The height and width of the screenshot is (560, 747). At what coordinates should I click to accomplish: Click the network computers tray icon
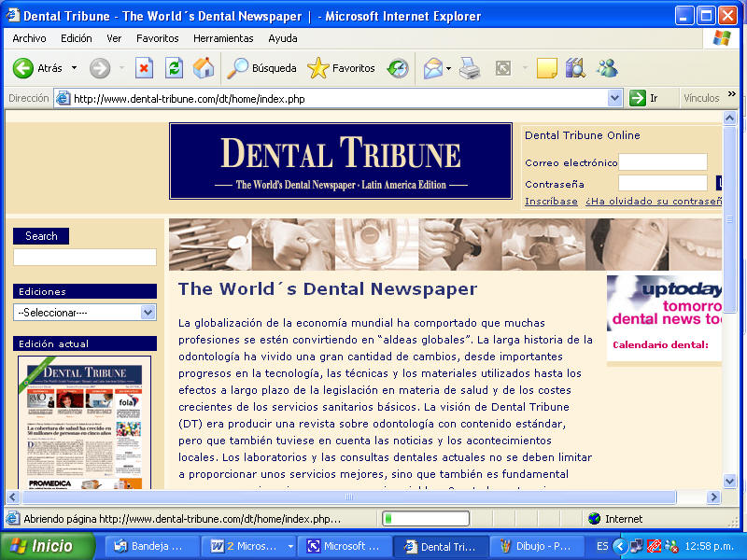click(636, 546)
